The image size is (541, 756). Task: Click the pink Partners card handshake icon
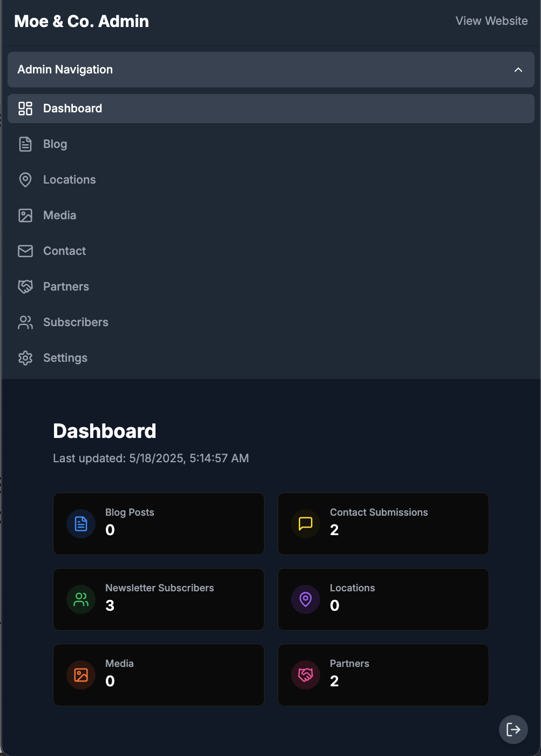pos(306,675)
